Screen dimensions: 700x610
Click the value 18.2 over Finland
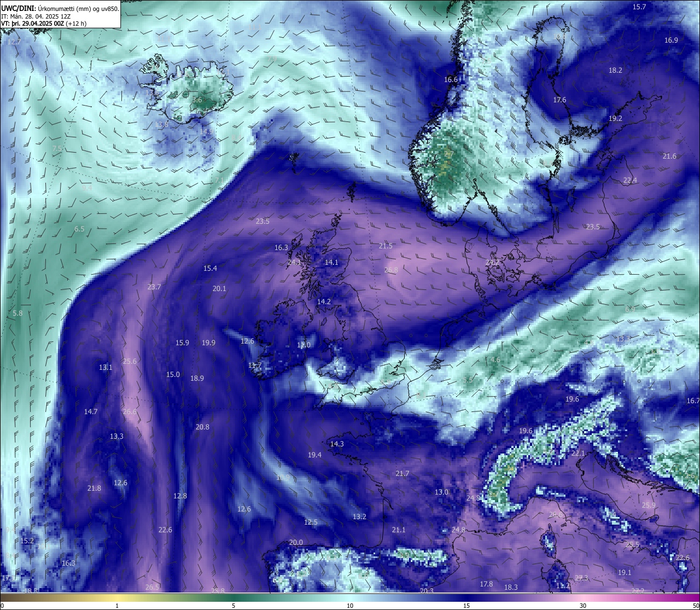615,70
